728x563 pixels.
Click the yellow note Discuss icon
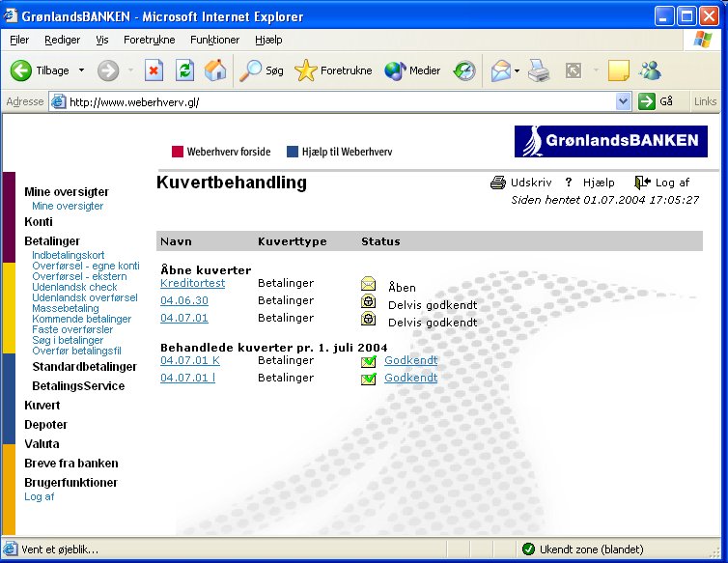click(619, 70)
